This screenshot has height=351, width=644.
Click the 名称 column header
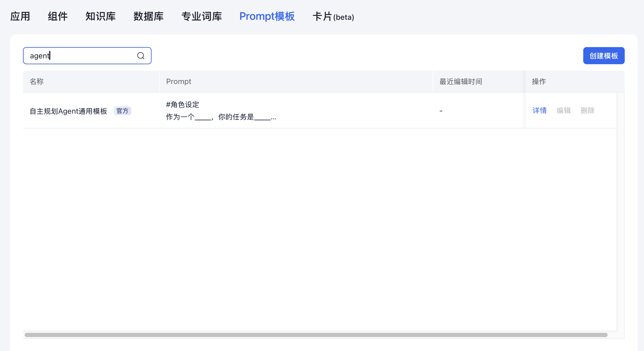[x=91, y=81]
